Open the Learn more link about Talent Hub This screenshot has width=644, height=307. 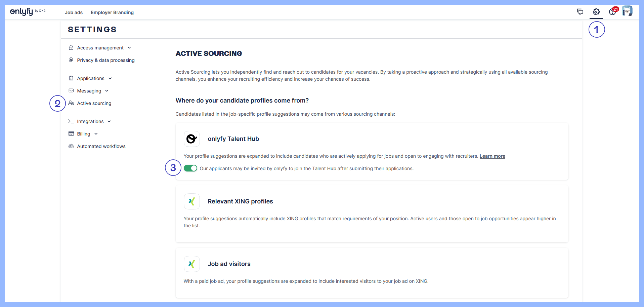pyautogui.click(x=492, y=156)
